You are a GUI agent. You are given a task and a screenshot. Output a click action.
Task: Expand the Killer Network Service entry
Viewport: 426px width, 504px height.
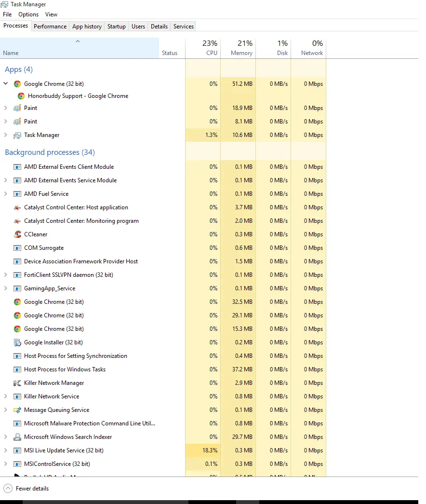[x=5, y=396]
